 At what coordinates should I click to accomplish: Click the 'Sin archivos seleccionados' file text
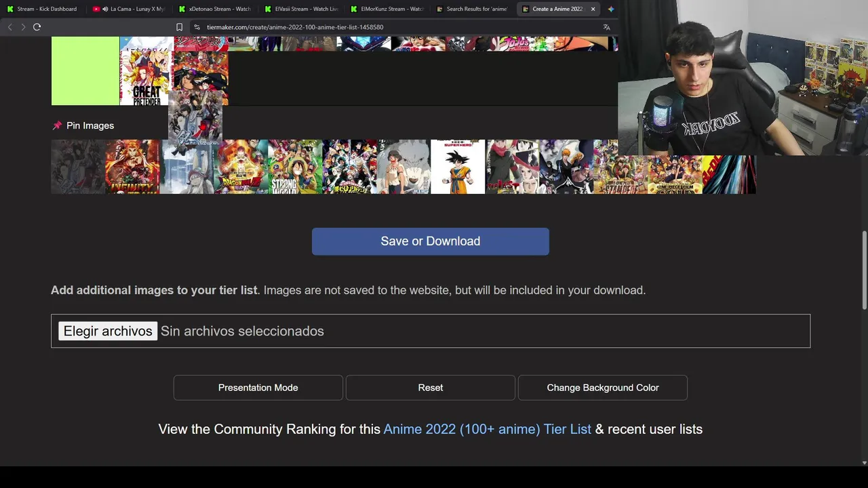click(242, 331)
